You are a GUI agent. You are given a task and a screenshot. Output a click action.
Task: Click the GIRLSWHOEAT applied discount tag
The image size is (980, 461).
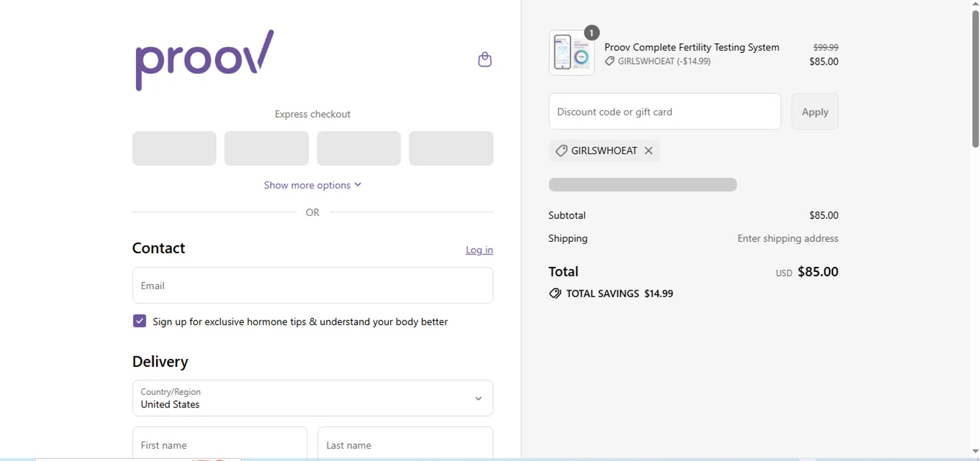[x=604, y=150]
